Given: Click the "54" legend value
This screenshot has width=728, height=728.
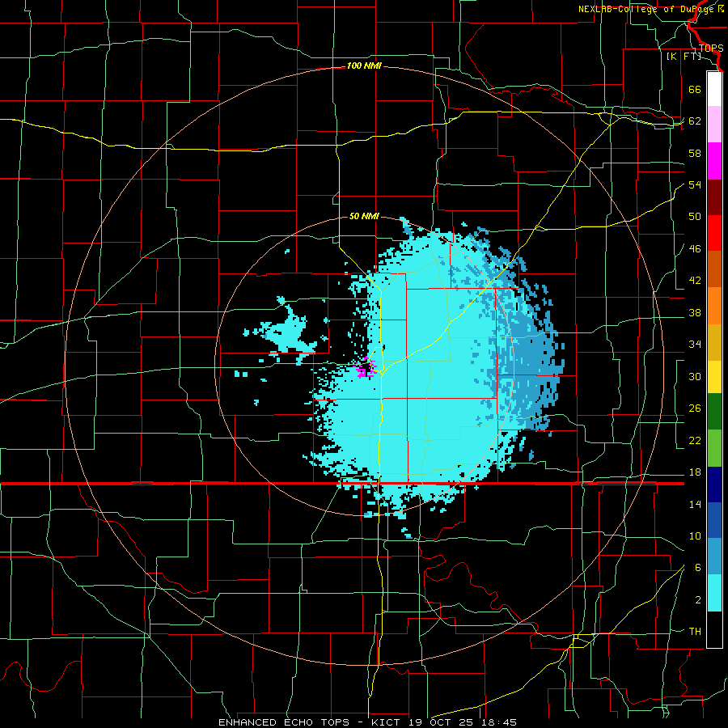Looking at the screenshot, I should pos(695,184).
